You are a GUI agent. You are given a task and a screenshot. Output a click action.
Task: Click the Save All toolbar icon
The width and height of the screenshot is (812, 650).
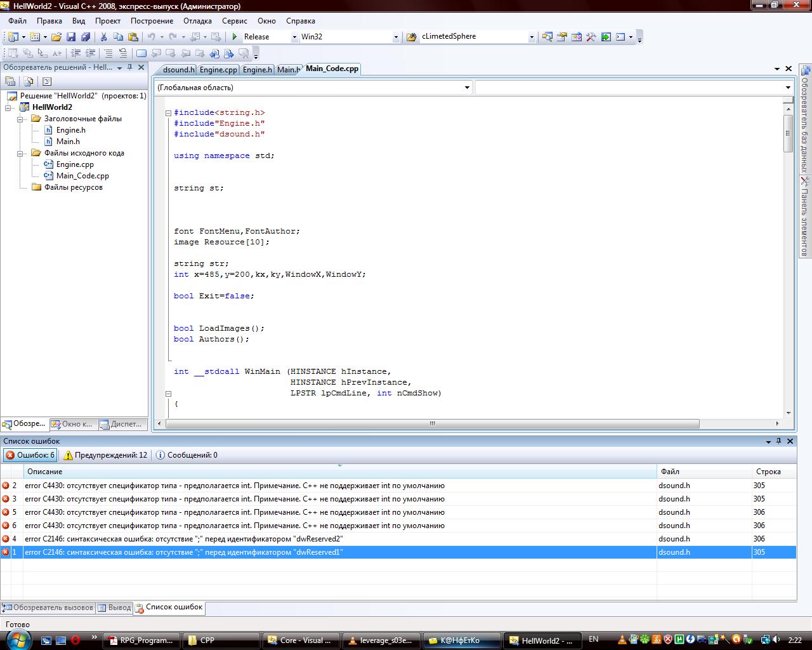coord(85,37)
